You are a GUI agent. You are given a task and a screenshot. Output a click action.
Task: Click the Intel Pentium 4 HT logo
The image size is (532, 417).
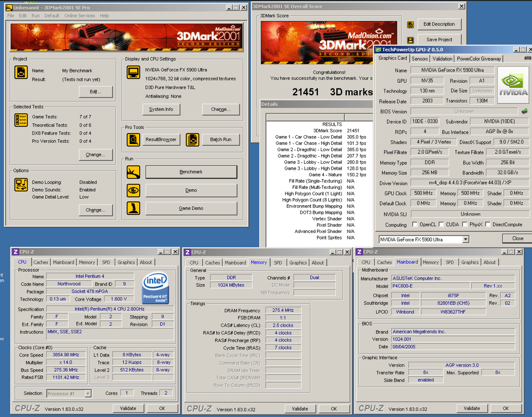156,288
